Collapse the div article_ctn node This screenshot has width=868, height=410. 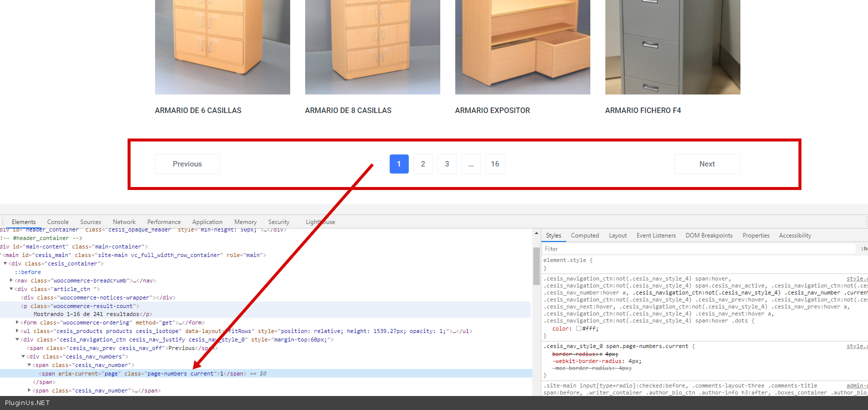(x=11, y=289)
